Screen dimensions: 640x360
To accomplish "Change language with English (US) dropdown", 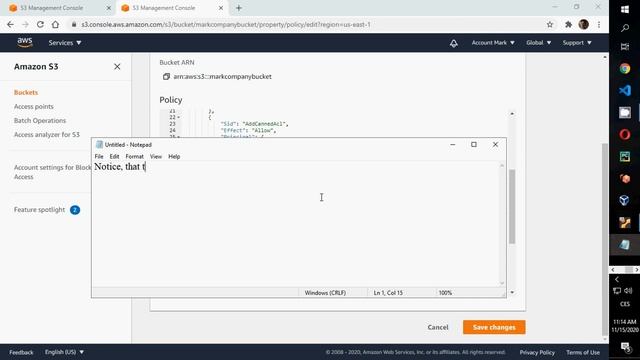I will click(x=64, y=352).
